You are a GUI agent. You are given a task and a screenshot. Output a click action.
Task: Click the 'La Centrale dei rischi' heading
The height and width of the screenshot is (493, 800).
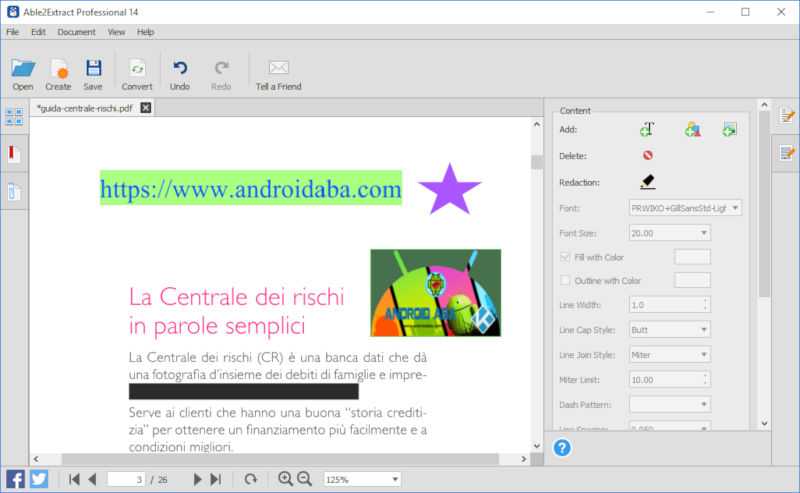point(236,297)
